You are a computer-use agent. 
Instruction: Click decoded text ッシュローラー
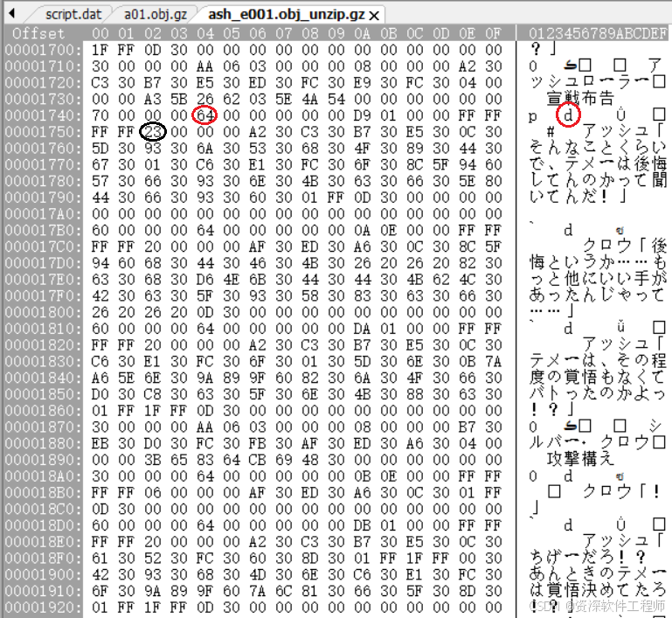point(590,82)
